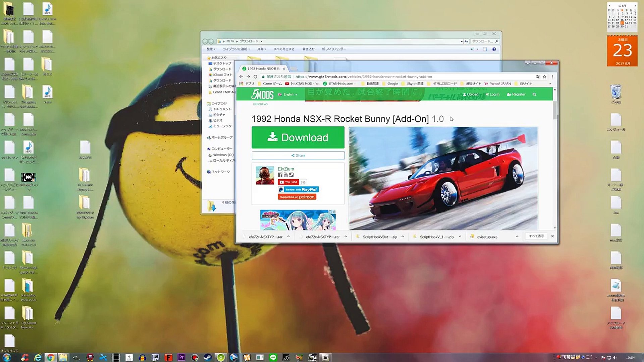Viewport: 644px width, 362px height.
Task: Click the ElyZium avatar image
Action: 265,175
